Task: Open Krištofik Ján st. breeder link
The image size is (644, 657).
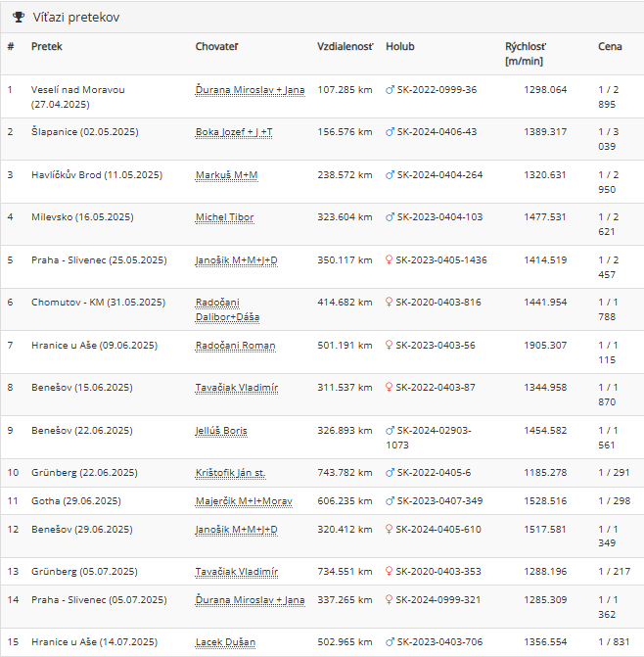Action: click(x=230, y=473)
